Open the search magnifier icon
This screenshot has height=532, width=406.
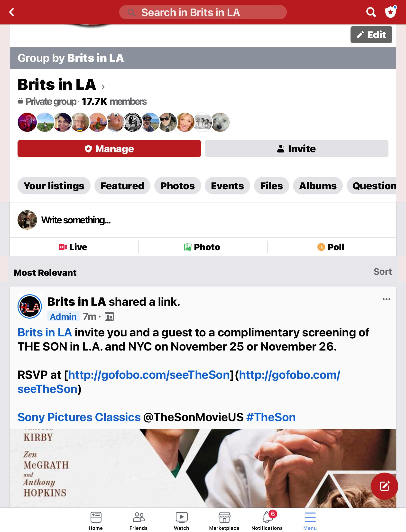tap(371, 12)
